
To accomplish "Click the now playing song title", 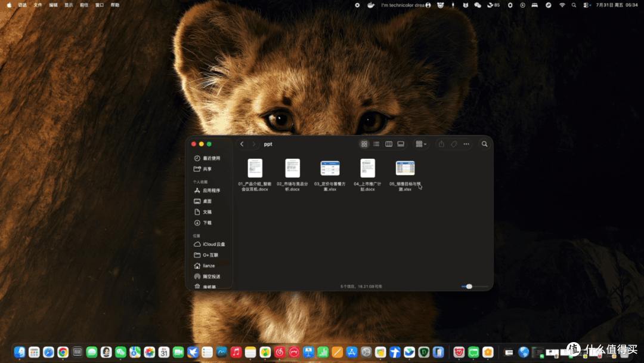I will click(402, 5).
